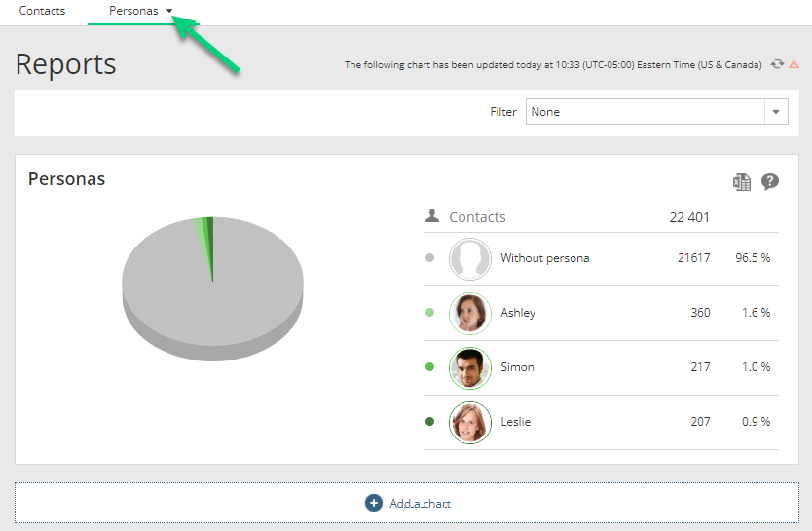Click the Filter label
The height and width of the screenshot is (531, 812).
click(503, 112)
